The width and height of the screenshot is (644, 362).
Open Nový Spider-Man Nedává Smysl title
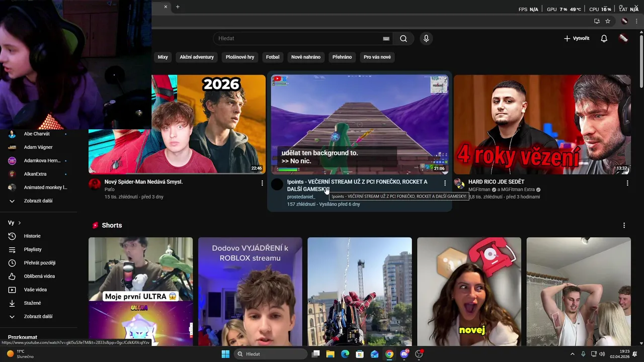coord(143,182)
